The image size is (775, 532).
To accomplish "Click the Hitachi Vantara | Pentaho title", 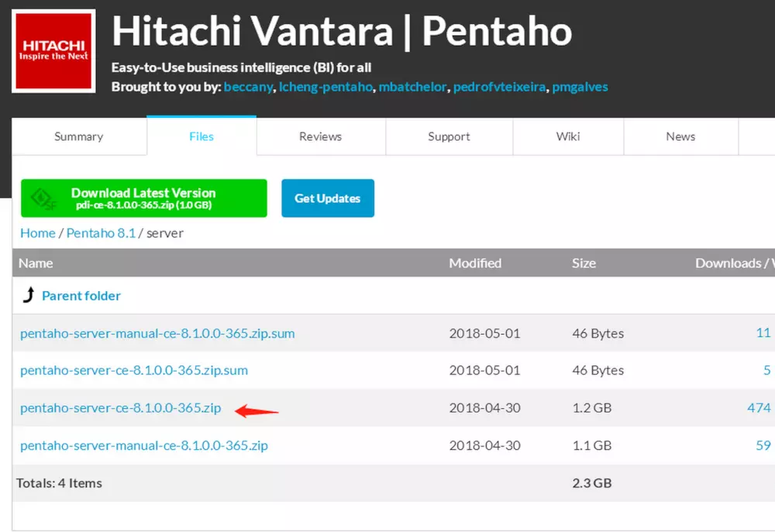I will click(342, 31).
